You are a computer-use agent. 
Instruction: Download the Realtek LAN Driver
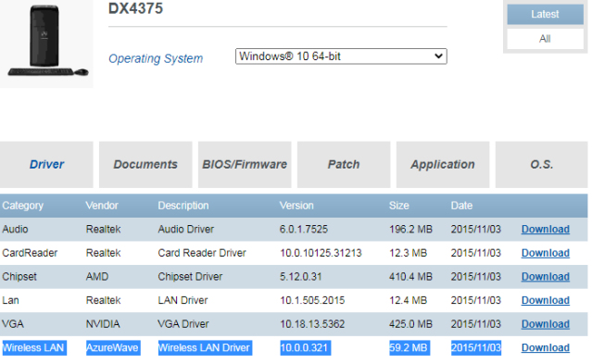(545, 301)
